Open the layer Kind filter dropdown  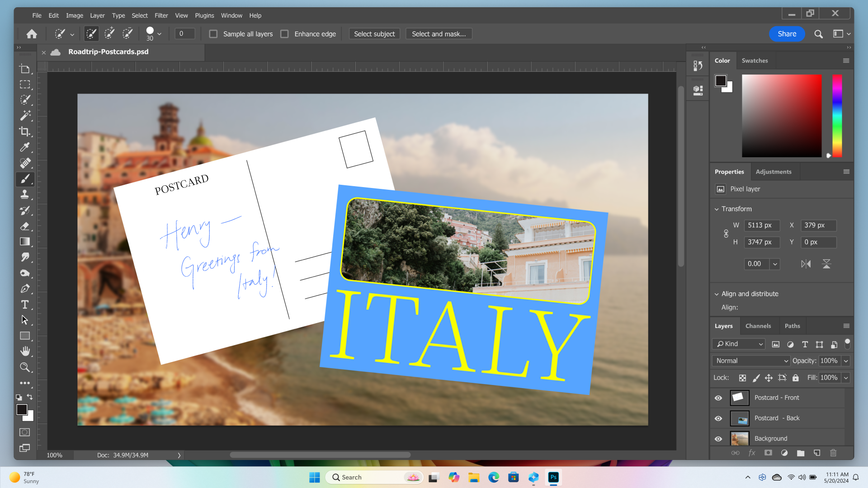(x=739, y=344)
